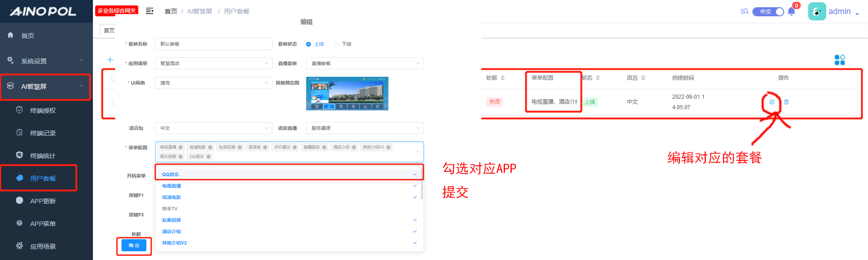Remove the 电视直播 tag from 菜单配置
This screenshot has width=868, height=260.
(181, 147)
